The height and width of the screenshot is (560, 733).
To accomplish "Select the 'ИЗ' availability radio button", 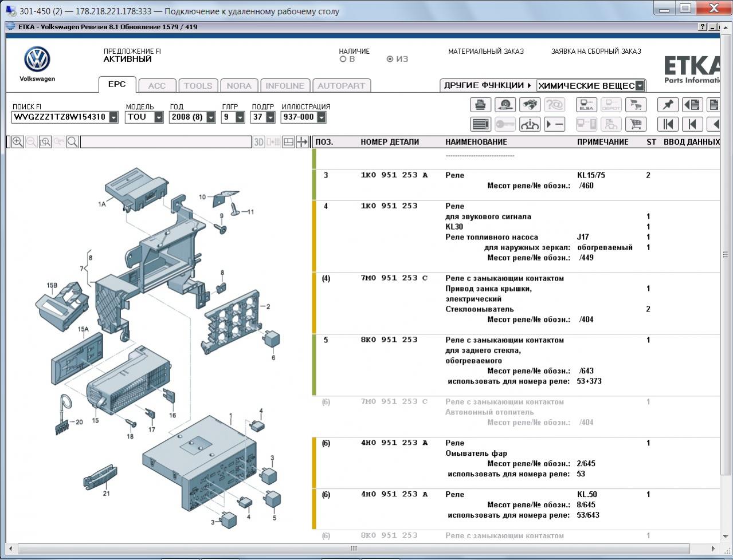I will click(390, 59).
